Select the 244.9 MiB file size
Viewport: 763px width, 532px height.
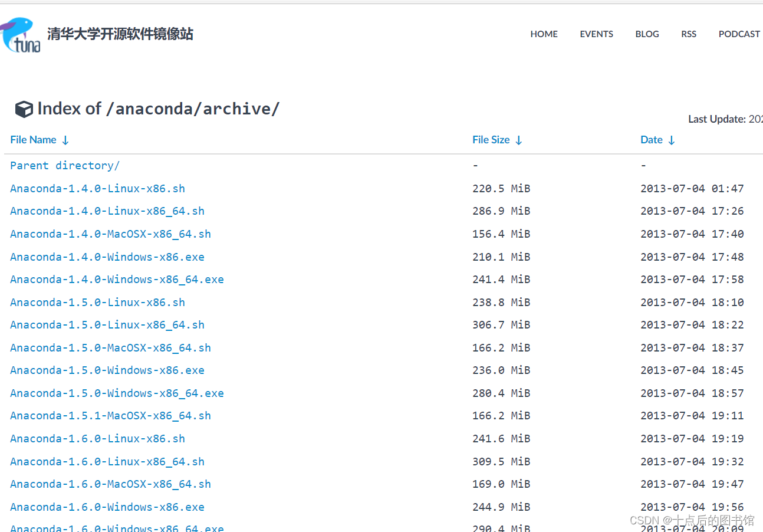(501, 507)
